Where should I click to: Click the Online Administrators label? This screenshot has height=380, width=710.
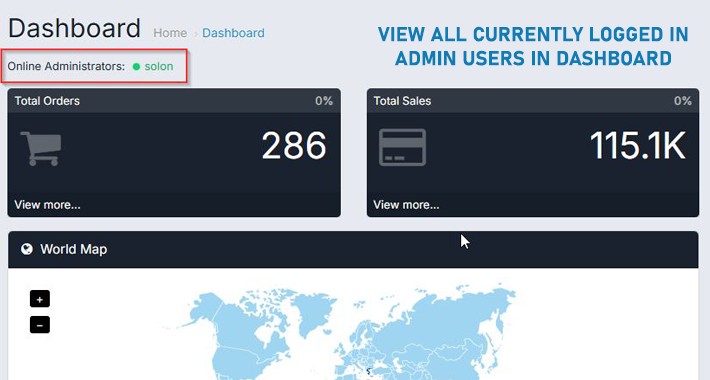click(66, 67)
